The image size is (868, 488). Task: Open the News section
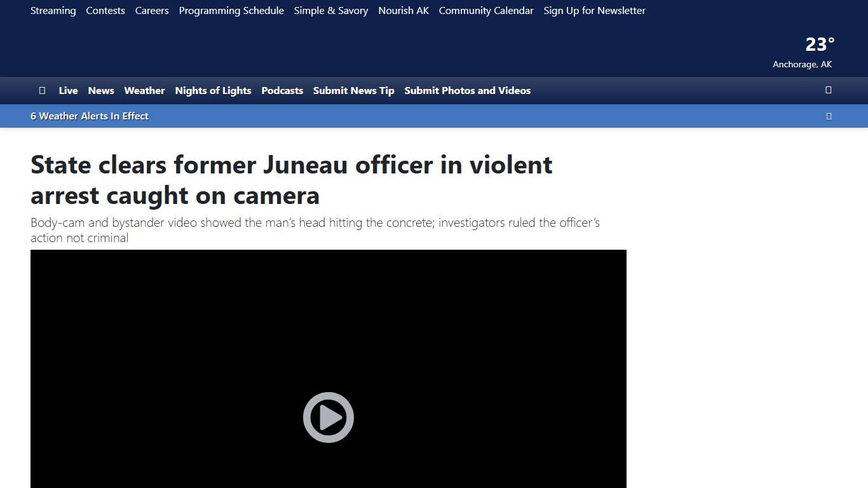[x=101, y=90]
